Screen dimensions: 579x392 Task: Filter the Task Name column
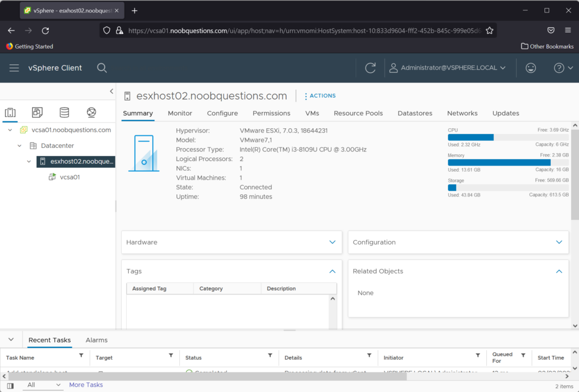click(x=81, y=355)
